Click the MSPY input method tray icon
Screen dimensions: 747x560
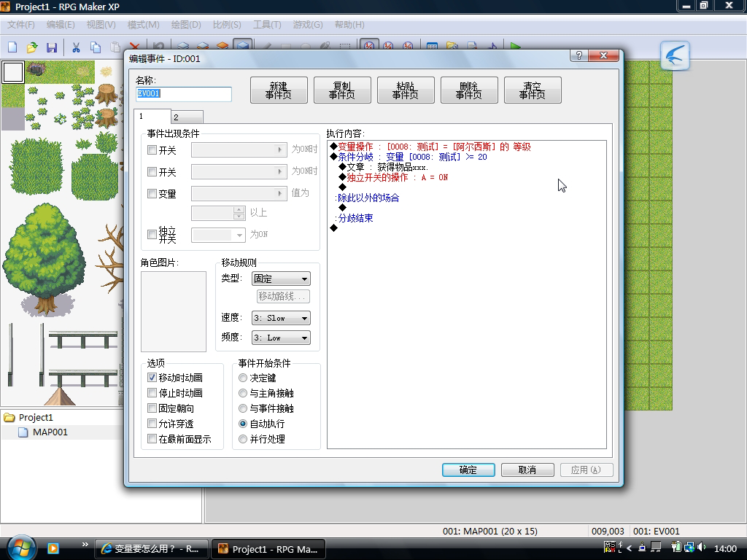609,547
